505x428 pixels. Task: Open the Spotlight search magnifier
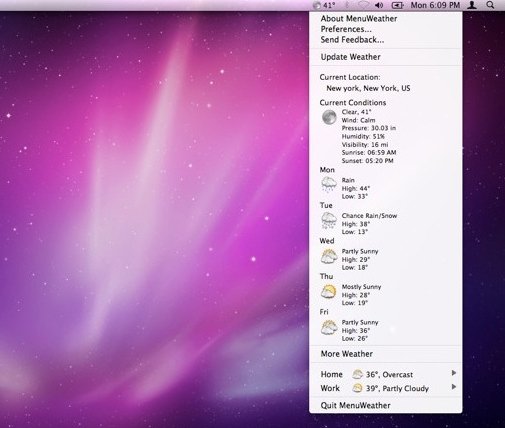coord(490,5)
